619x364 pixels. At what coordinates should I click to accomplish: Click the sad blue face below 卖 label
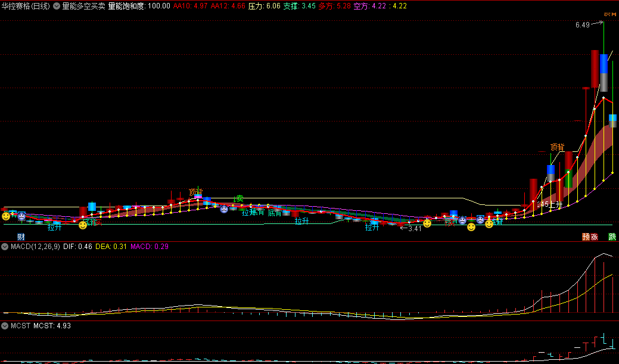[224, 209]
